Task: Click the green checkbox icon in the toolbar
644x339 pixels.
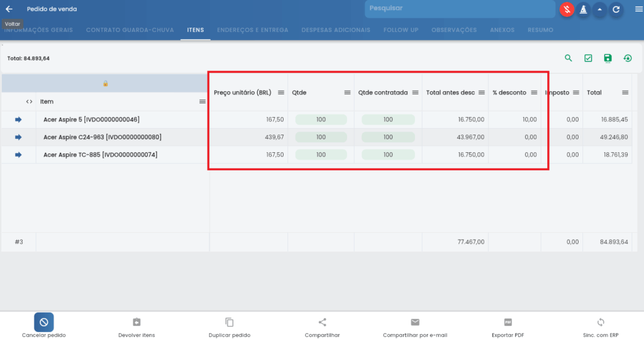Action: pos(588,58)
